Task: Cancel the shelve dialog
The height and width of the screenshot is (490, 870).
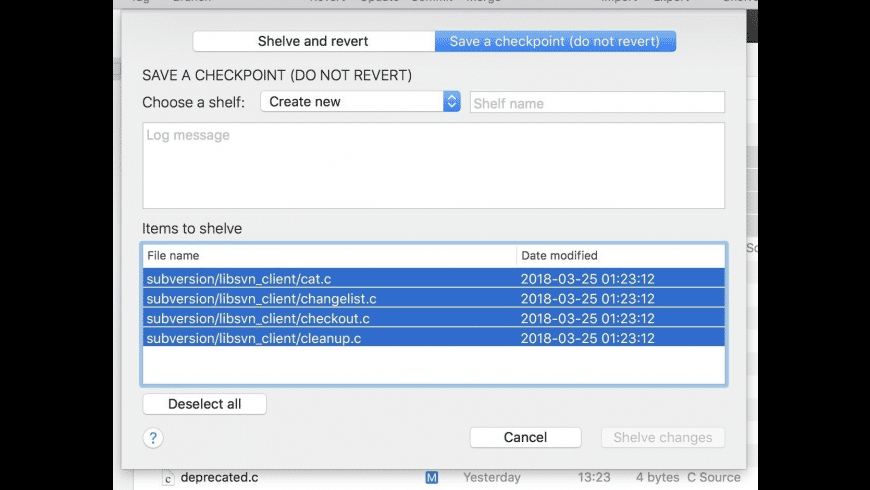Action: [x=525, y=437]
